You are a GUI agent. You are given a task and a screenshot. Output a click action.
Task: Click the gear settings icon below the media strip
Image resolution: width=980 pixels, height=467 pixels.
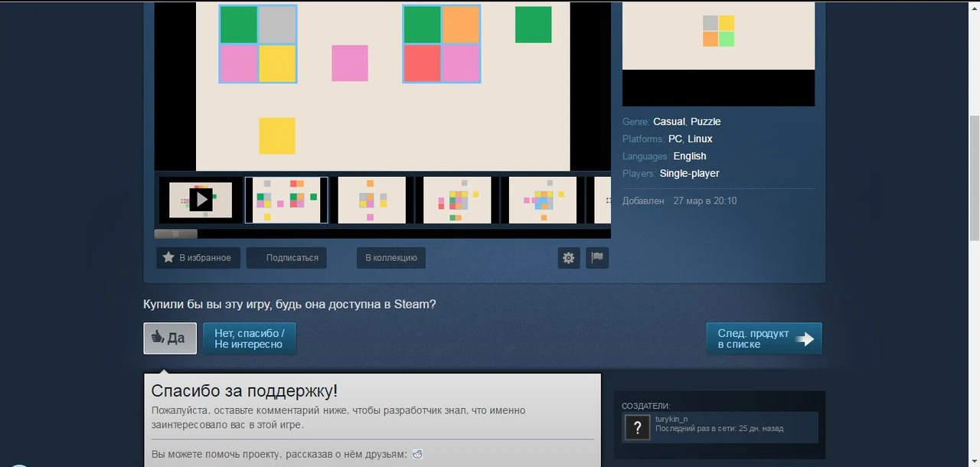click(569, 258)
